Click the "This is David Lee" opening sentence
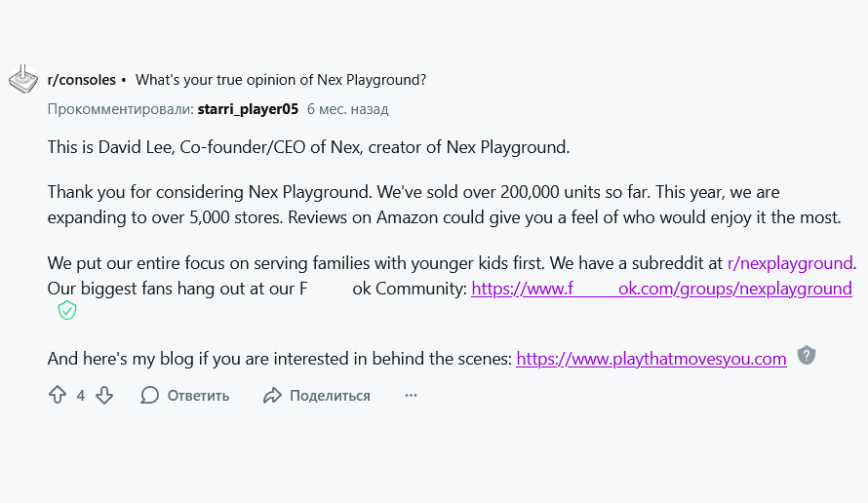Viewport: 868px width, 503px height. [x=308, y=148]
